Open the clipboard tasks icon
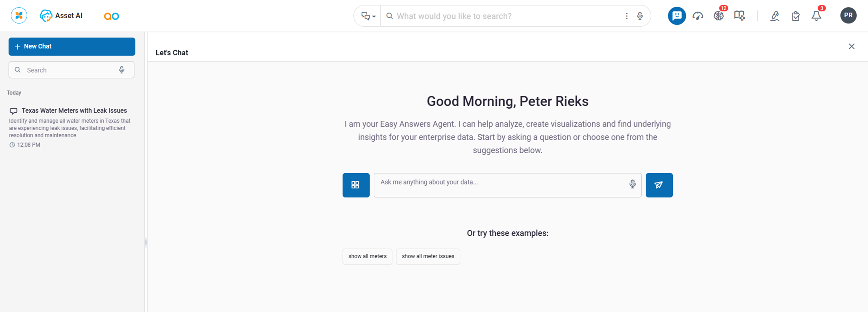The width and height of the screenshot is (868, 312). tap(796, 16)
